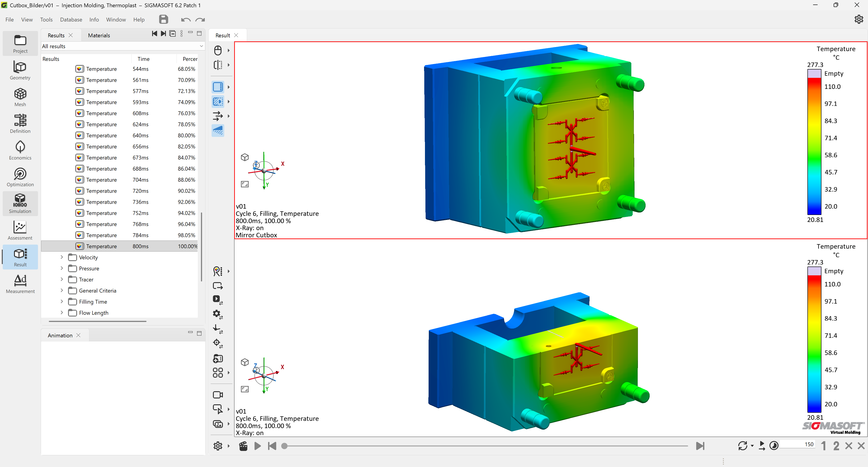Open the four-squares layout options arrow
The height and width of the screenshot is (467, 868).
(x=229, y=373)
